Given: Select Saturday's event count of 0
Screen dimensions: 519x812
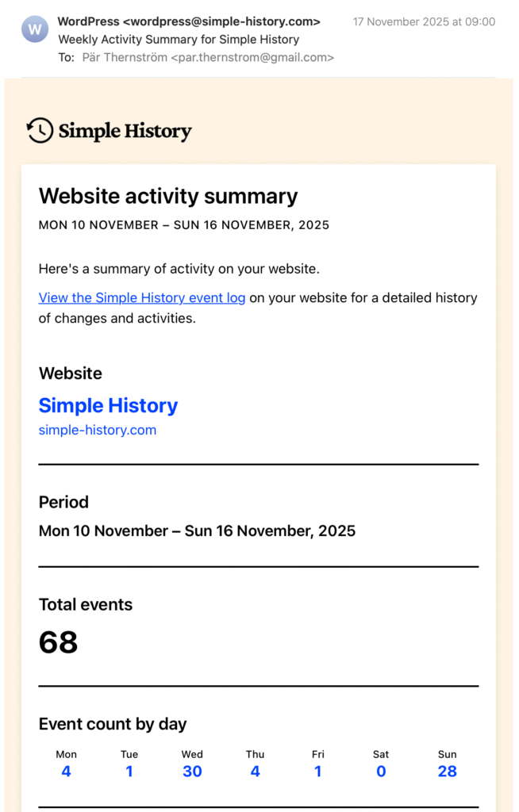Looking at the screenshot, I should [381, 772].
